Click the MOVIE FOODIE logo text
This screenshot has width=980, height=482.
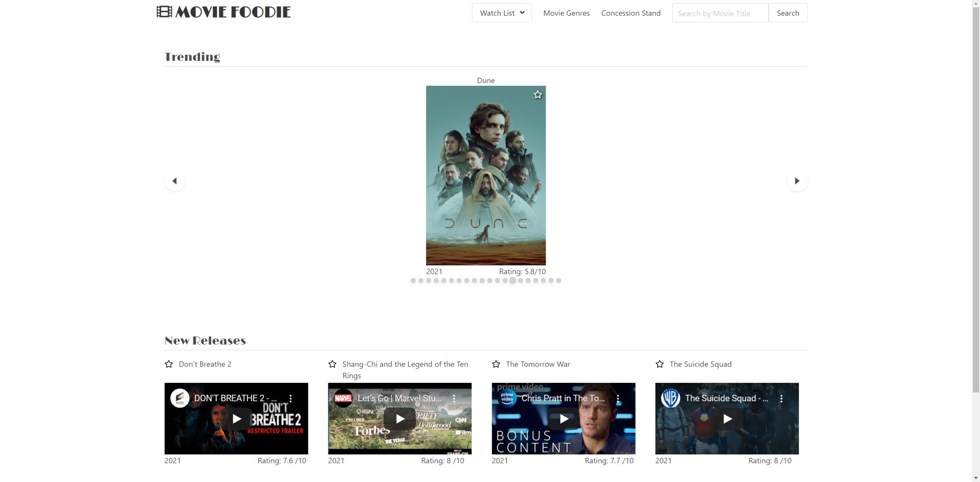click(x=233, y=12)
